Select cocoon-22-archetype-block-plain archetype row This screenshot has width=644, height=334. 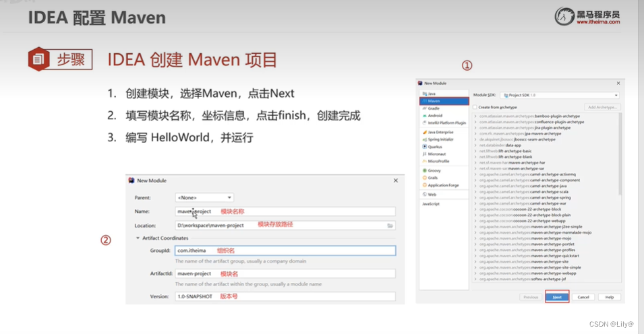tap(546, 215)
